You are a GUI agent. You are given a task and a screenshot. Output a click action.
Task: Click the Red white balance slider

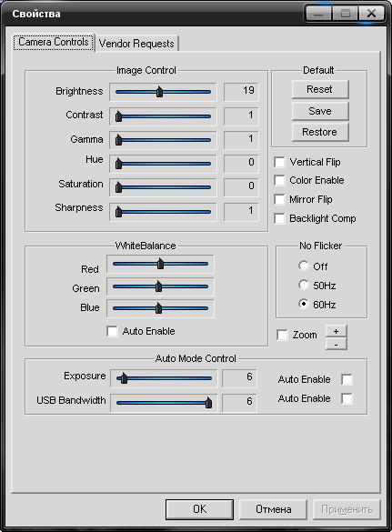coord(160,264)
